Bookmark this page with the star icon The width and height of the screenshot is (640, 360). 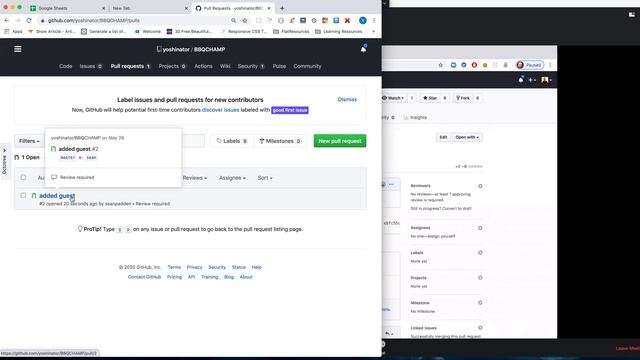(x=245, y=20)
